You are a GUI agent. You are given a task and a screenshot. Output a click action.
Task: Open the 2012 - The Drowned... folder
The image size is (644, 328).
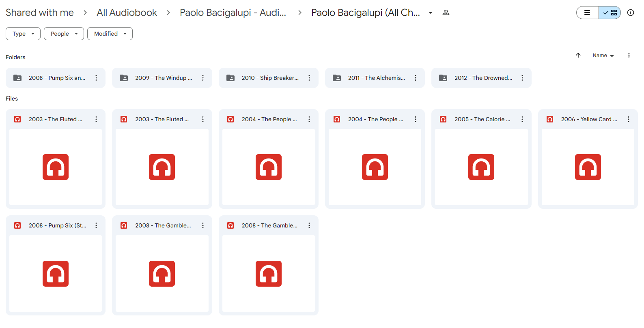[x=481, y=78]
